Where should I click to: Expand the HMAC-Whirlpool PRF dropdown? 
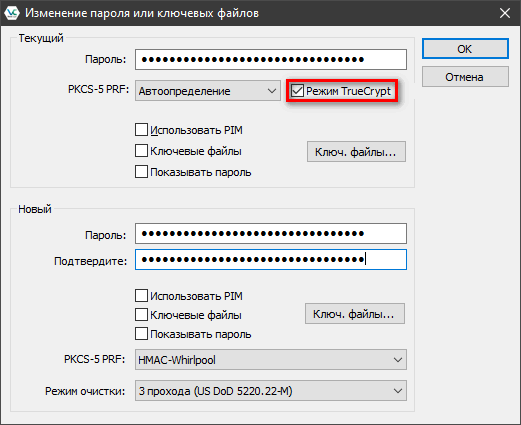[271, 360]
